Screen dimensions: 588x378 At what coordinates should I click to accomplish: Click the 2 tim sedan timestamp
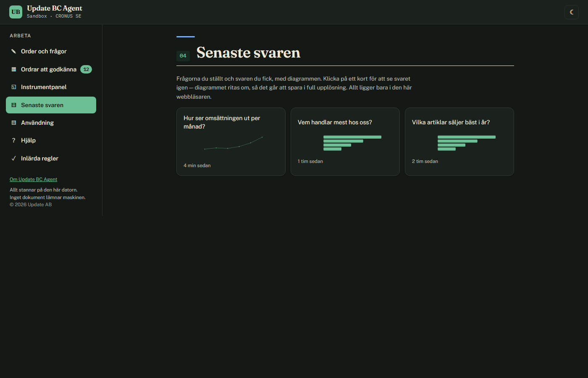[x=425, y=161]
